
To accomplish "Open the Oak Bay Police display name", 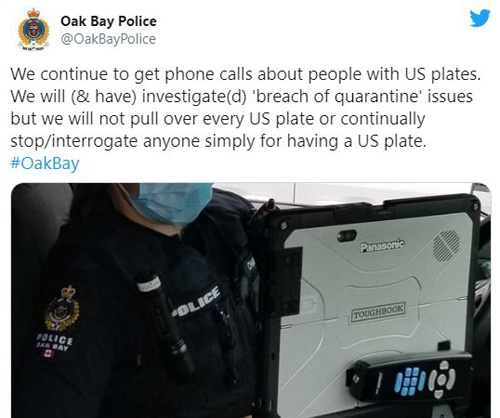I will point(108,21).
